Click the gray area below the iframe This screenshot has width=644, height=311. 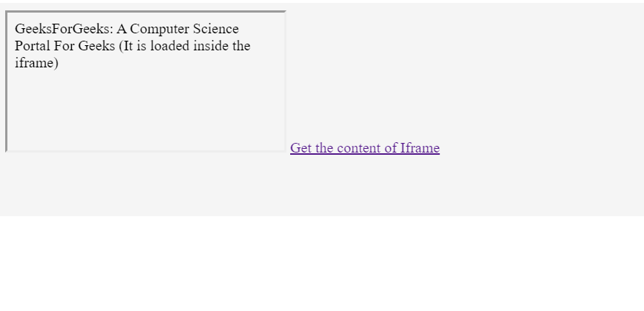click(148, 185)
